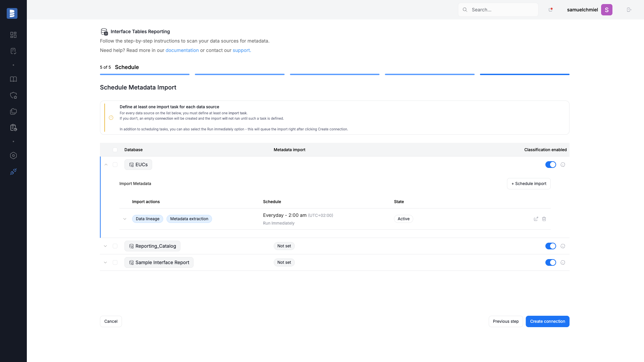Image resolution: width=644 pixels, height=362 pixels.
Task: Click Not set badge for Reporting_Catalog
Action: (x=284, y=246)
